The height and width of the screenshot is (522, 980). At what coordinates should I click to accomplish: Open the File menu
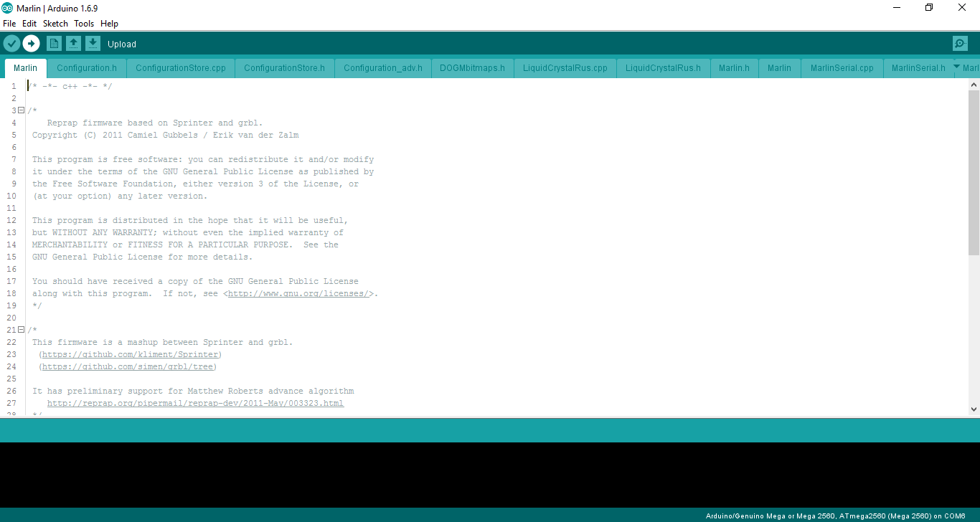[x=9, y=24]
